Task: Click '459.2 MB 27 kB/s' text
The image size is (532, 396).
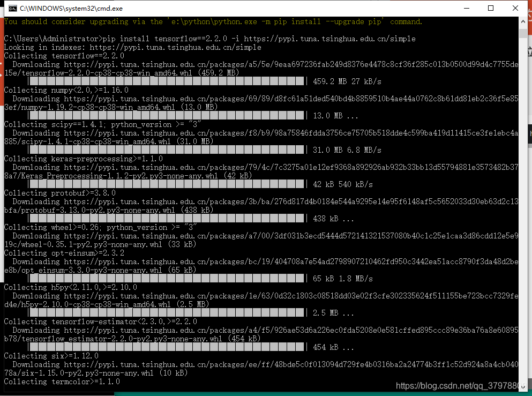Action: tap(347, 81)
